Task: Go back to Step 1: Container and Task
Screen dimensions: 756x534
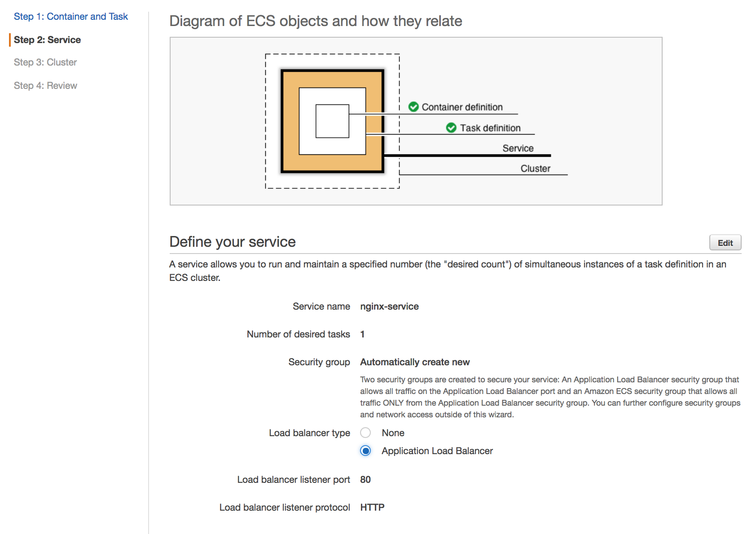Action: (71, 17)
